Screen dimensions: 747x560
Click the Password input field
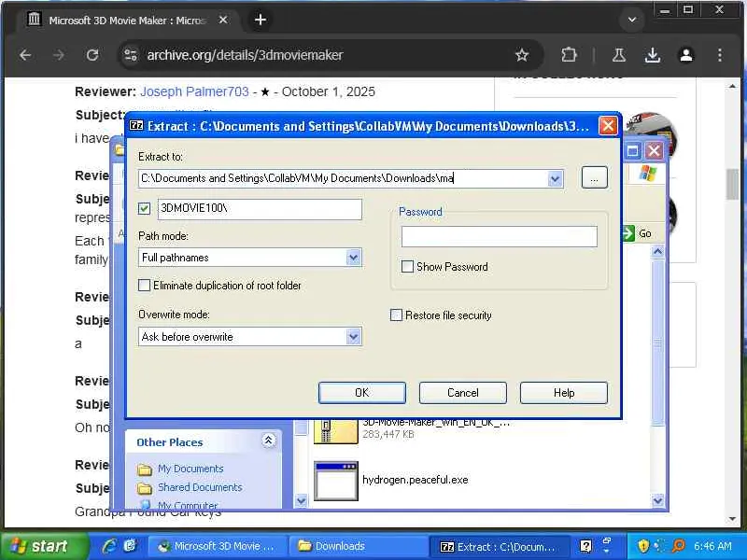tap(499, 237)
